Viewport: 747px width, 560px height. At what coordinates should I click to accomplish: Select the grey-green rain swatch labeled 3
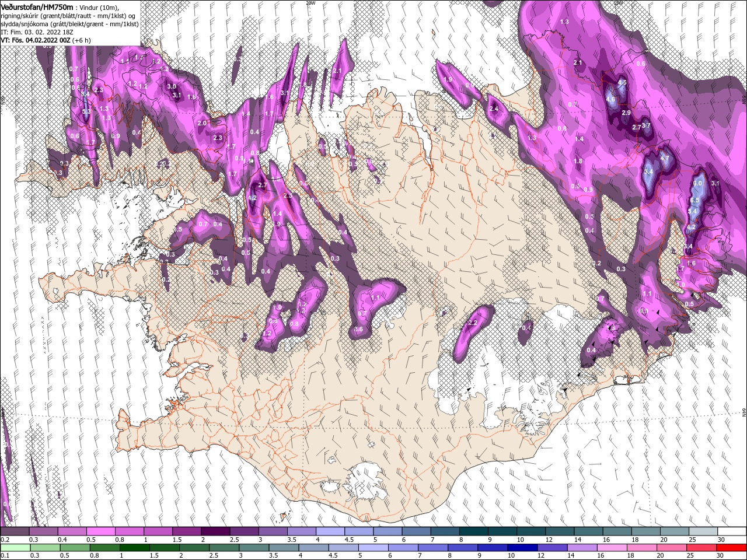[254, 547]
